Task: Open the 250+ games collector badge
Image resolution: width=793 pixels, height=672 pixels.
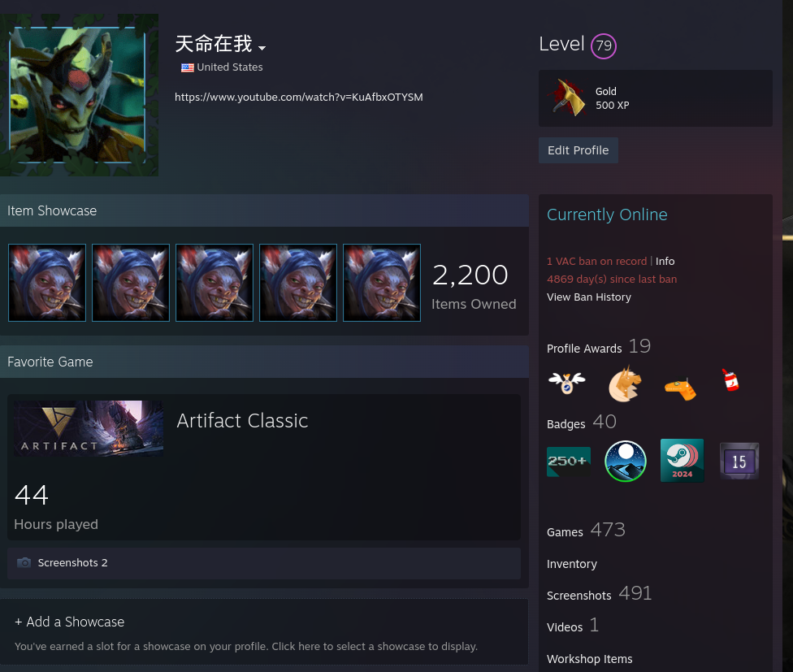Action: click(x=569, y=462)
